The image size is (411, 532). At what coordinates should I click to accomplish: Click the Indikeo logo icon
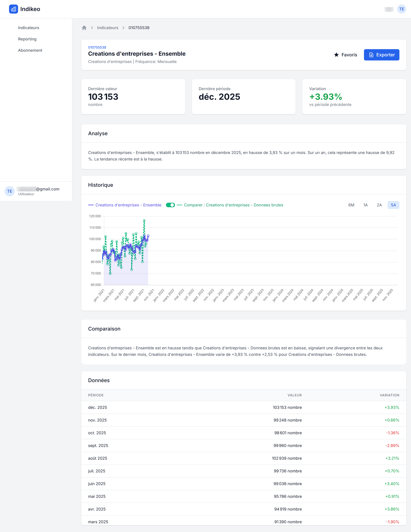click(13, 9)
